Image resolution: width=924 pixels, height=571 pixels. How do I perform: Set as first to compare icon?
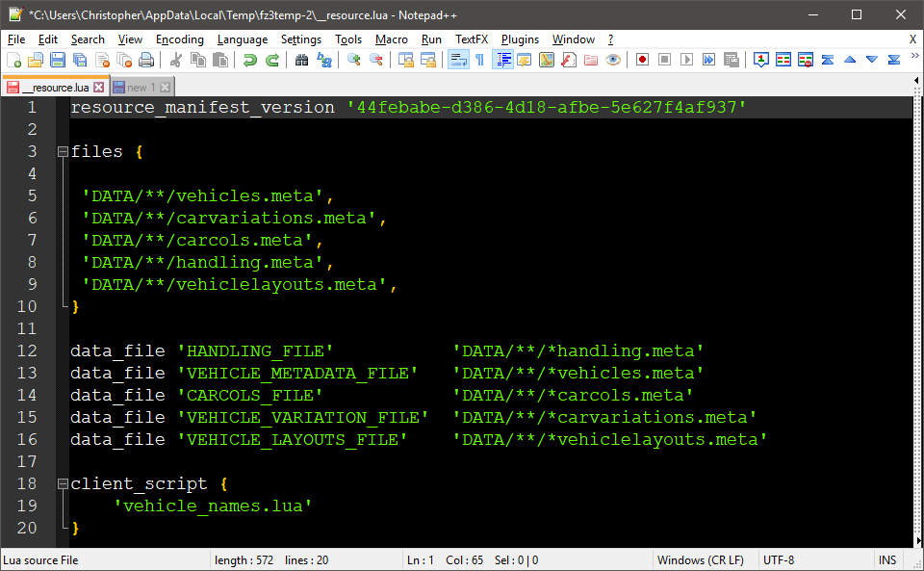(760, 60)
